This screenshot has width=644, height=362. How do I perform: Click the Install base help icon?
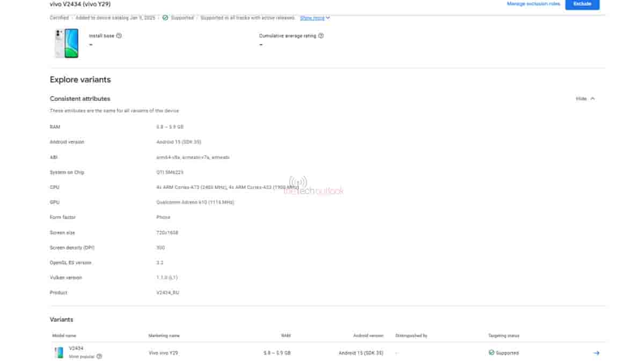[x=119, y=36]
